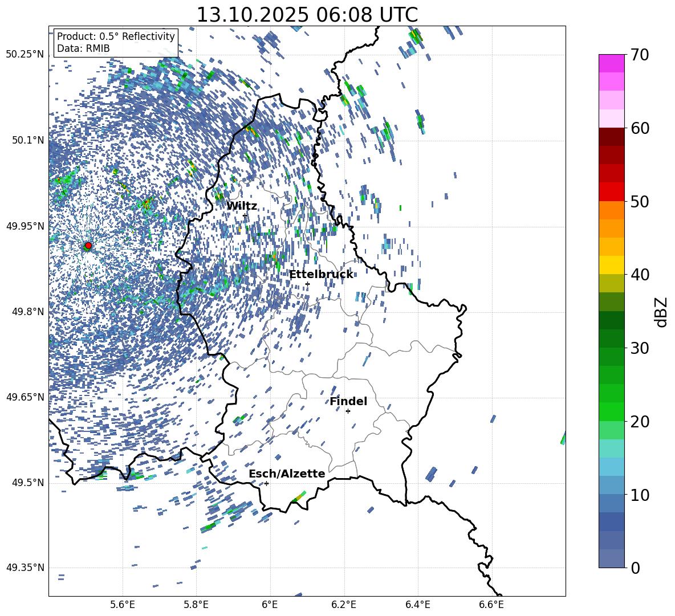Click the Findel station cross marker
The width and height of the screenshot is (675, 616).
click(348, 411)
